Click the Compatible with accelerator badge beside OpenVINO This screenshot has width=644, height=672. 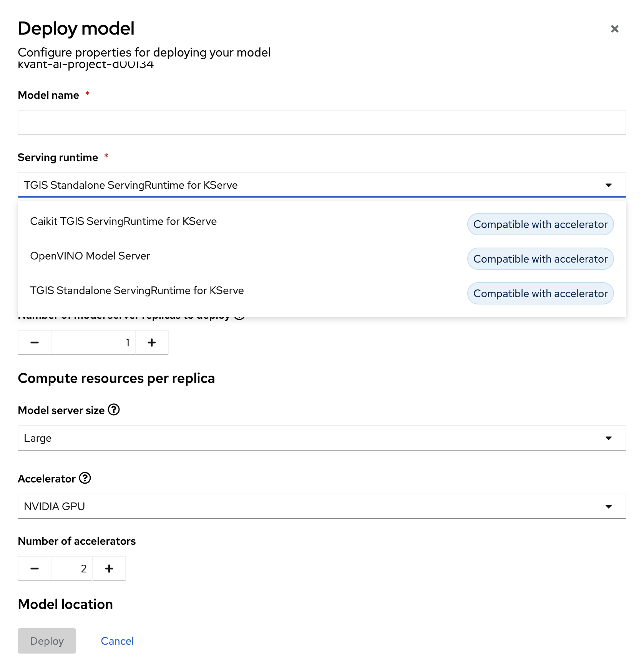pyautogui.click(x=540, y=259)
